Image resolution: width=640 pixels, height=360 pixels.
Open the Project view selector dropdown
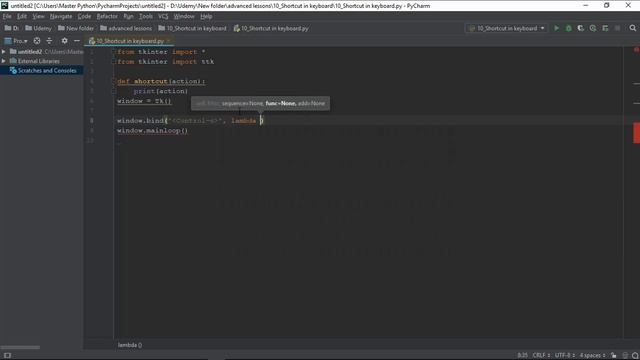pos(16,41)
